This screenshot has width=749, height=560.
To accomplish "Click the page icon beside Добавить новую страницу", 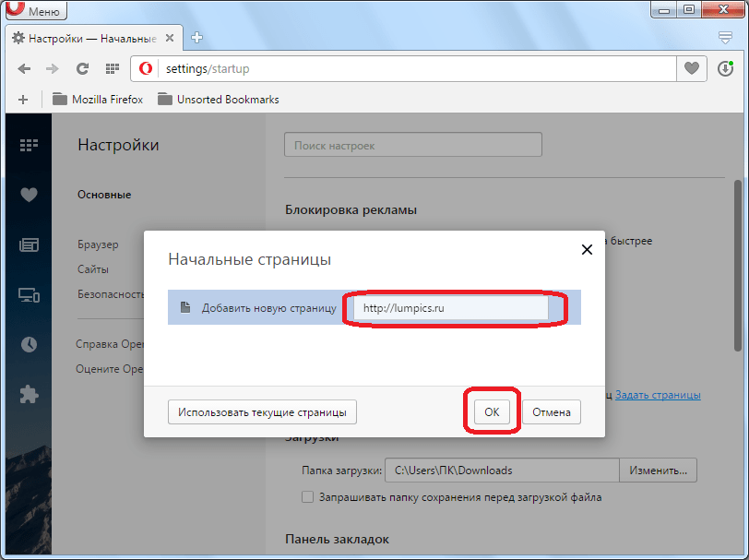I will [185, 307].
